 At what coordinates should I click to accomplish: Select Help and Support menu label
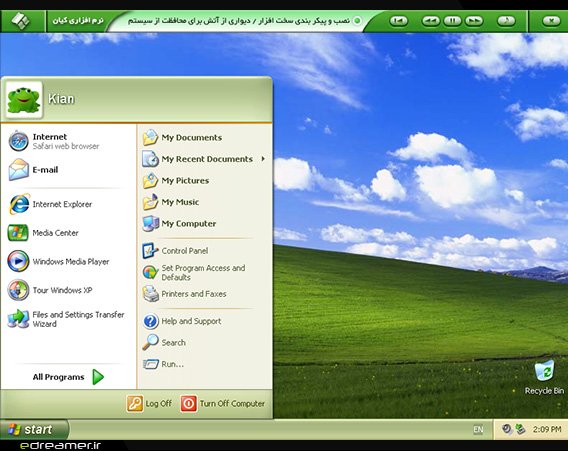[191, 321]
